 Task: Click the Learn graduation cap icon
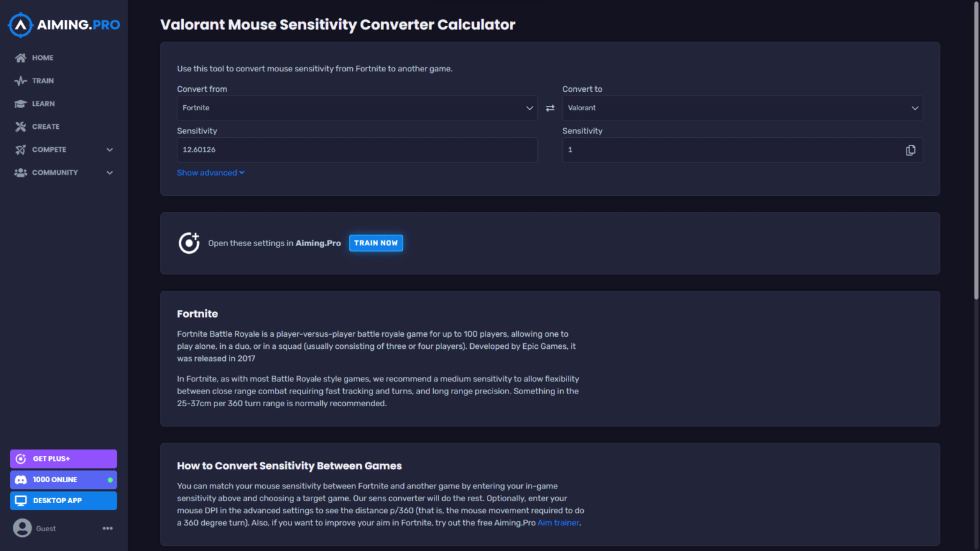pos(21,103)
